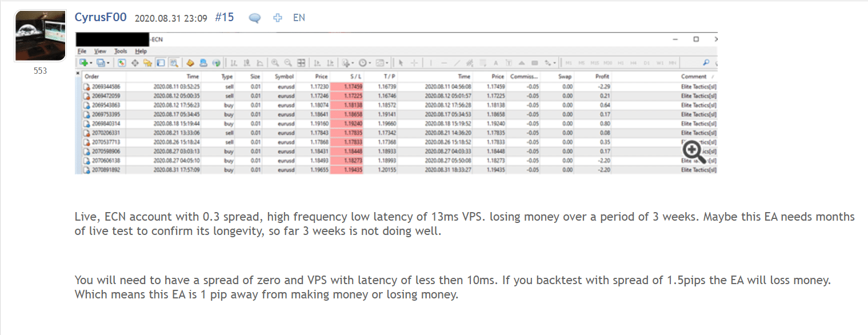Select the M15 timeframe button
Viewport: 868px width, 335px height.
tap(594, 63)
